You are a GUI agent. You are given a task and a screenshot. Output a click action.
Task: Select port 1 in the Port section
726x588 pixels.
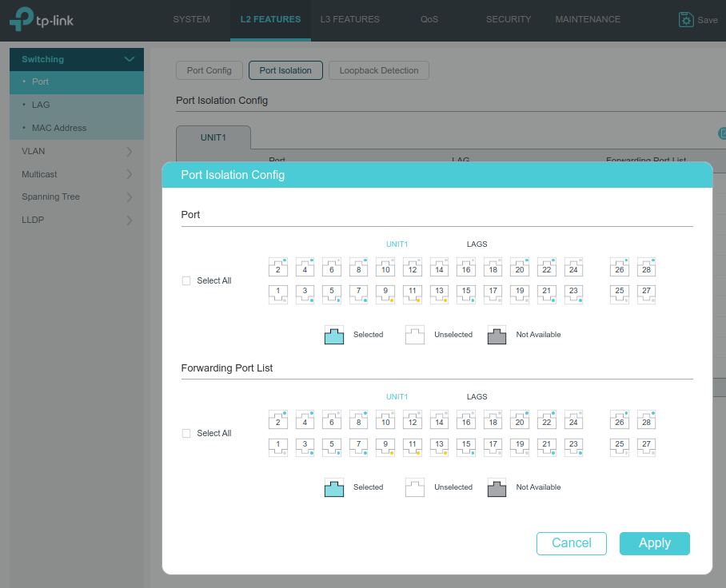point(277,294)
